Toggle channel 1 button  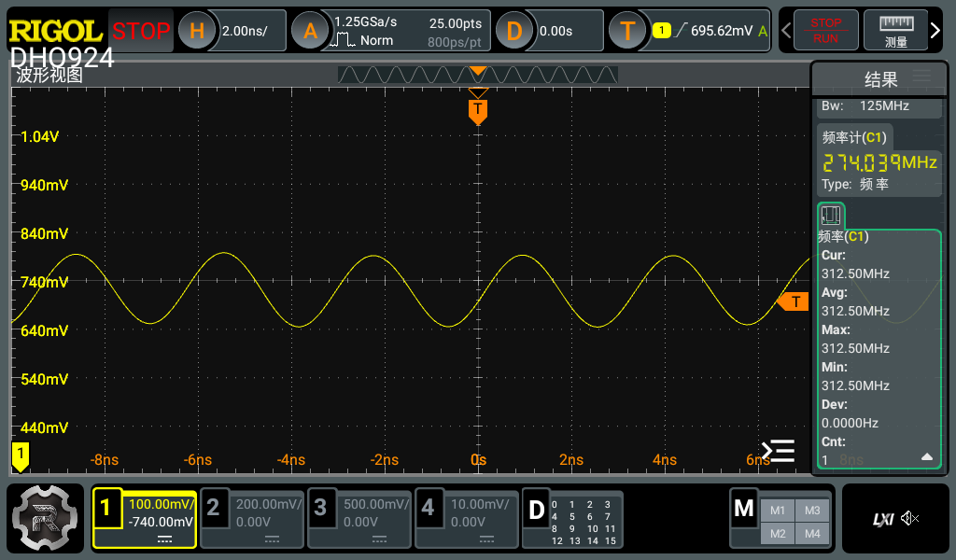[106, 508]
